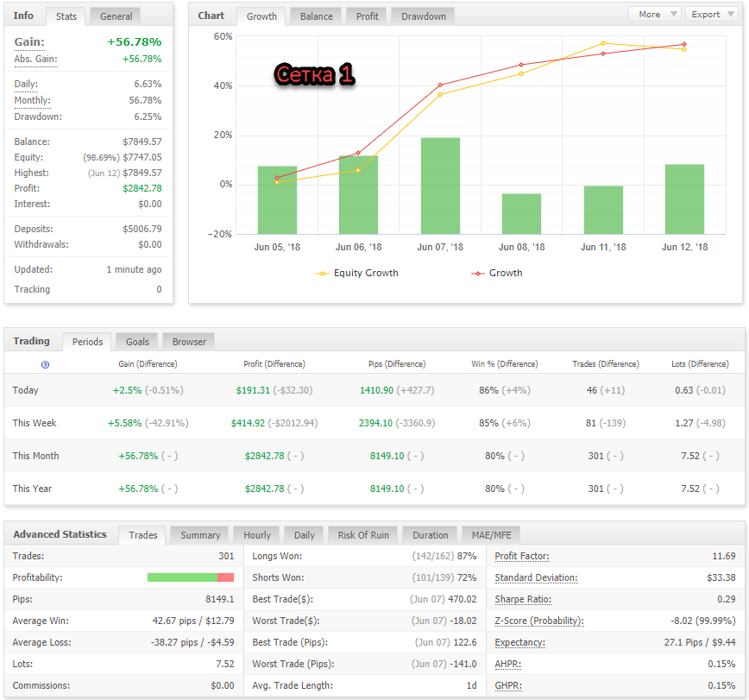Click the This Week row label
Screen dimensions: 749x700
click(x=35, y=423)
